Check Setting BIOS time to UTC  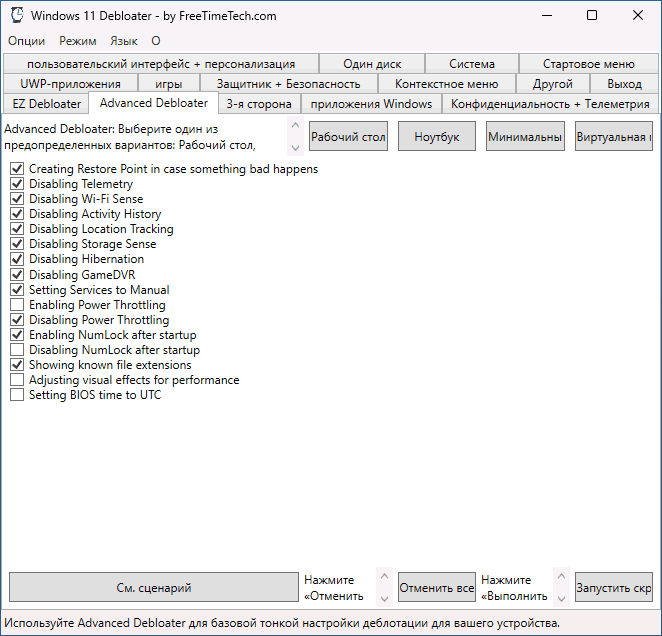click(x=17, y=395)
